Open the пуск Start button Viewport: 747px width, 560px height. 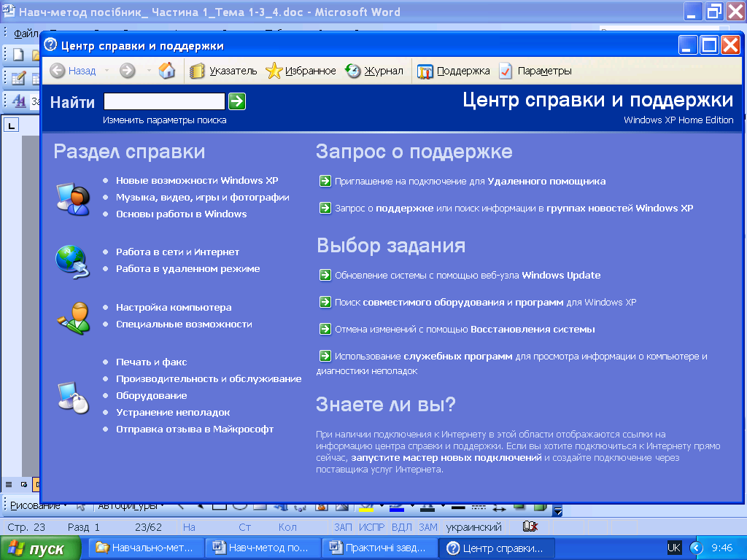tap(41, 548)
